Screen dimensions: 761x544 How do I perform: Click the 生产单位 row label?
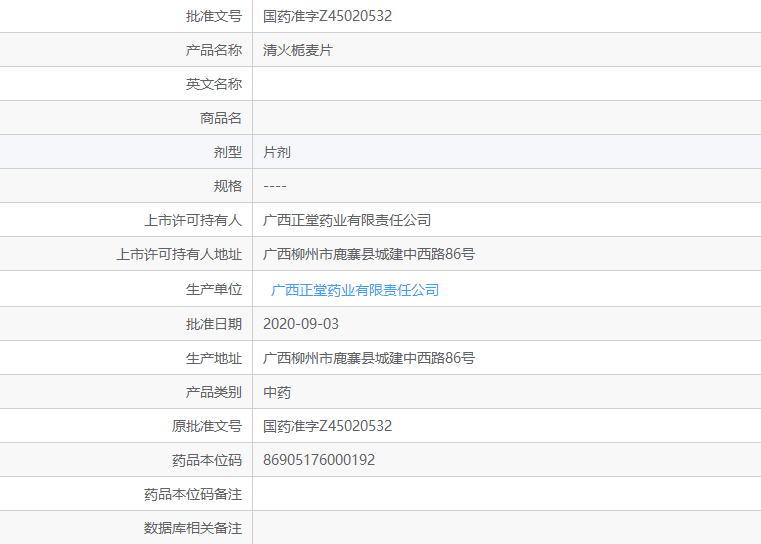tap(214, 290)
